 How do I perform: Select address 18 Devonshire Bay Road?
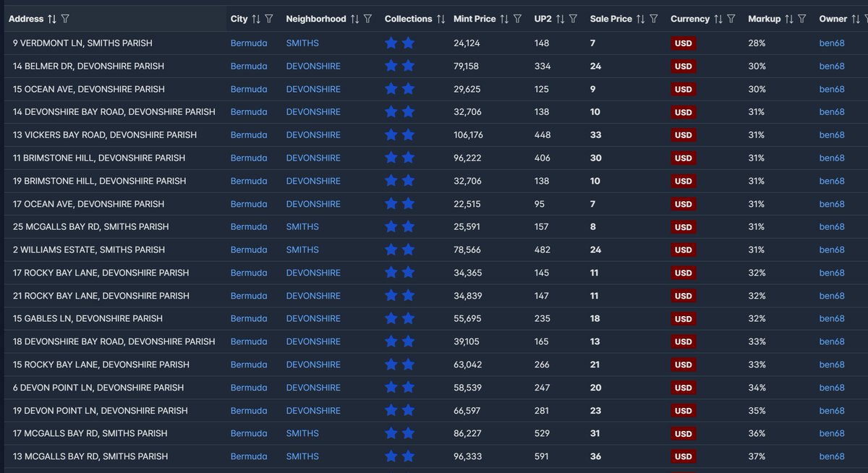(x=114, y=341)
